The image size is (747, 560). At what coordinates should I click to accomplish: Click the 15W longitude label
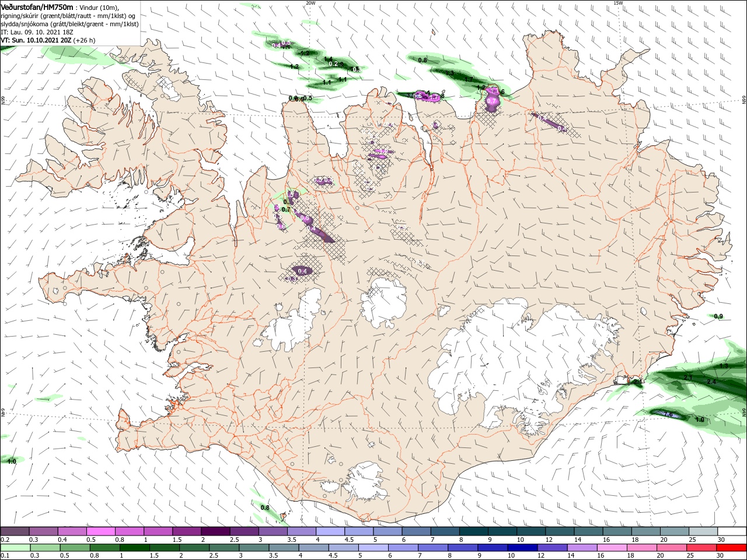[618, 3]
